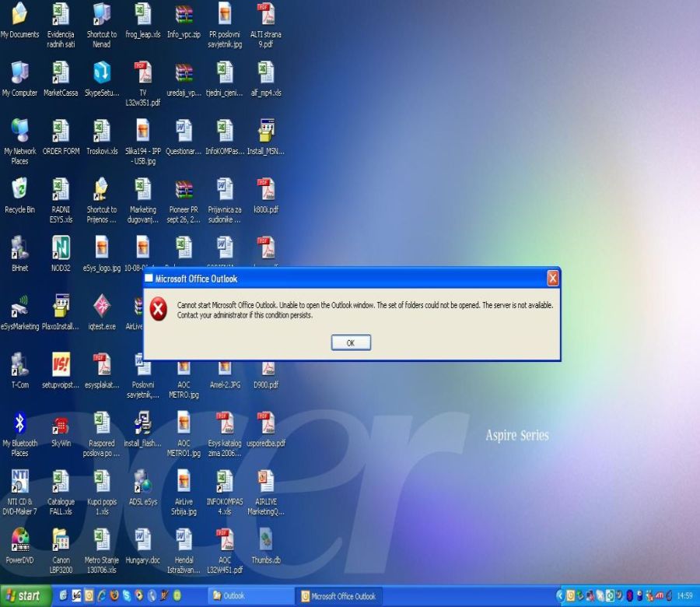The image size is (700, 607).
Task: Close the Microsoft Office Outlook error dialog
Action: point(553,279)
